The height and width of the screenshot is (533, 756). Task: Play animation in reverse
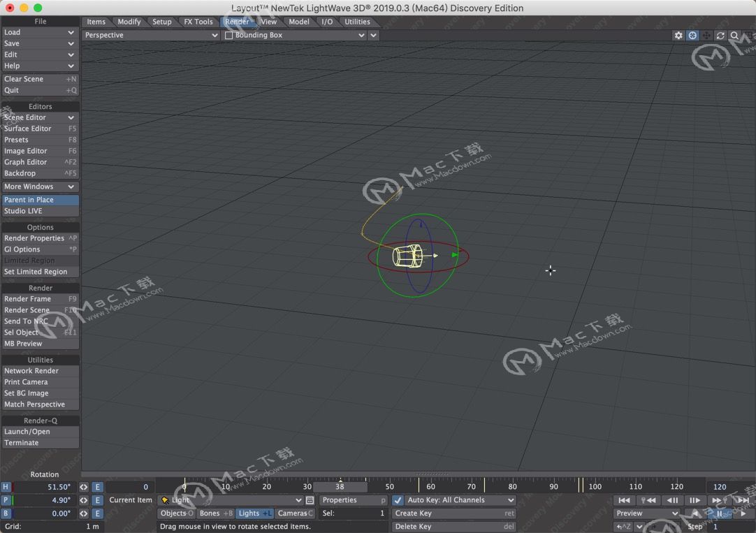(695, 513)
